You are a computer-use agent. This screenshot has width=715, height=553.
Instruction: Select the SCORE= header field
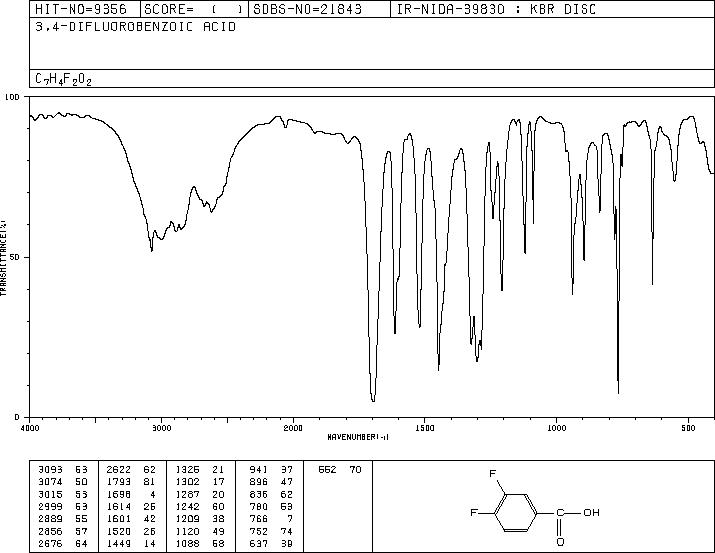coord(194,9)
